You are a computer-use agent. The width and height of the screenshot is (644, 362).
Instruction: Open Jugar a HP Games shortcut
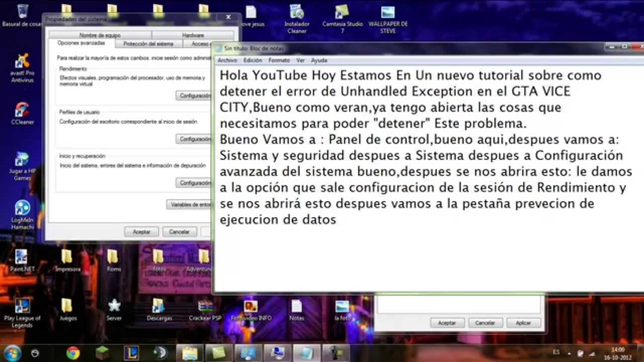coord(22,166)
